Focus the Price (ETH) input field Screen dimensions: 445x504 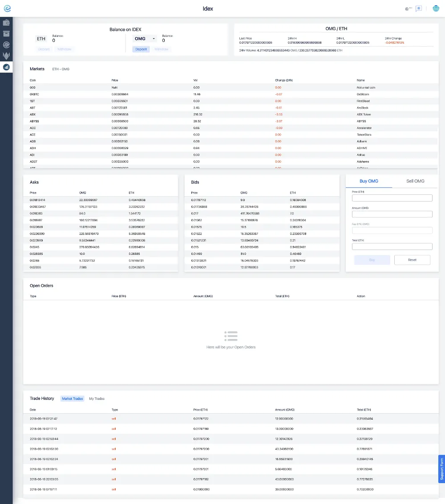point(392,198)
